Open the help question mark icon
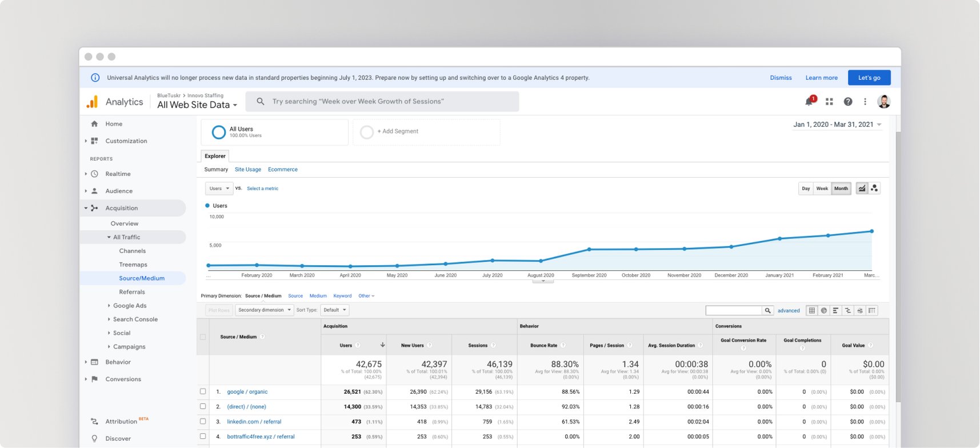Screen dimensions: 980x448 tap(848, 102)
